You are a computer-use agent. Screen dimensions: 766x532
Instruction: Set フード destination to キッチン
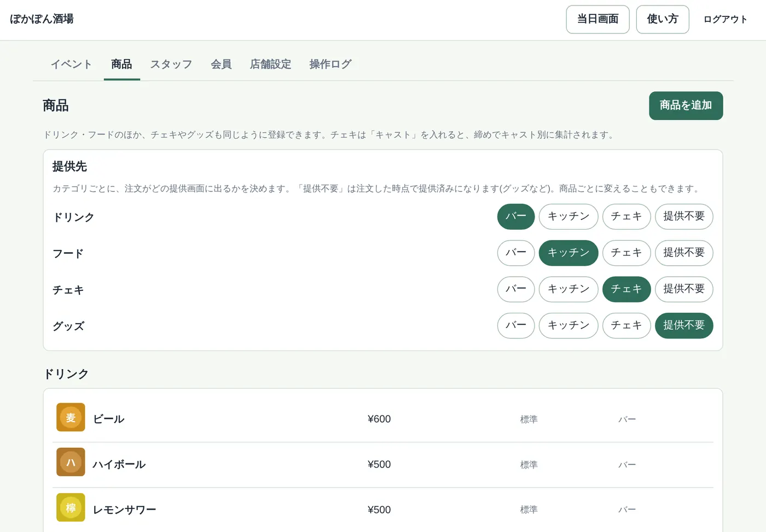(568, 253)
